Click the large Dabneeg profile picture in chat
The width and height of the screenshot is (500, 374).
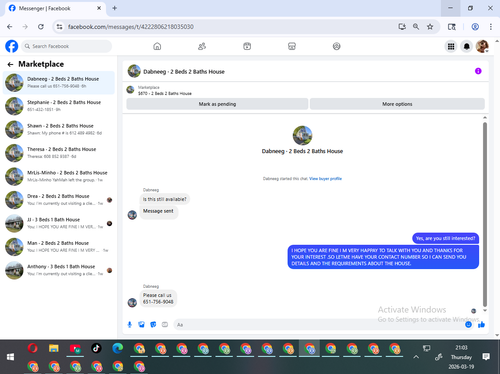click(302, 135)
